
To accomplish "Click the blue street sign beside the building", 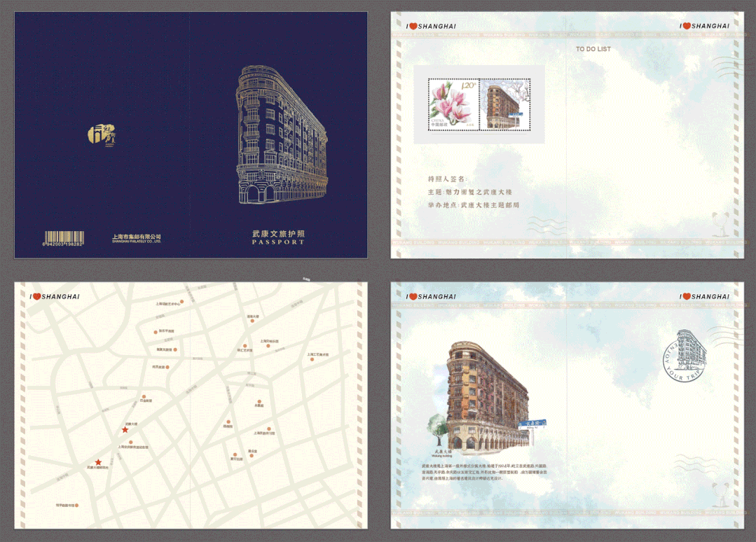I will pyautogui.click(x=532, y=424).
